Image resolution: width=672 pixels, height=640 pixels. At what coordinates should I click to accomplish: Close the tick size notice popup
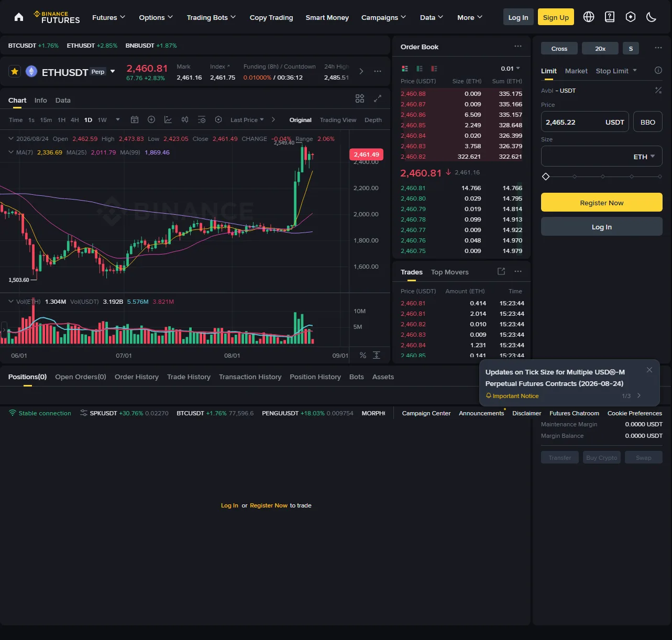coord(649,370)
